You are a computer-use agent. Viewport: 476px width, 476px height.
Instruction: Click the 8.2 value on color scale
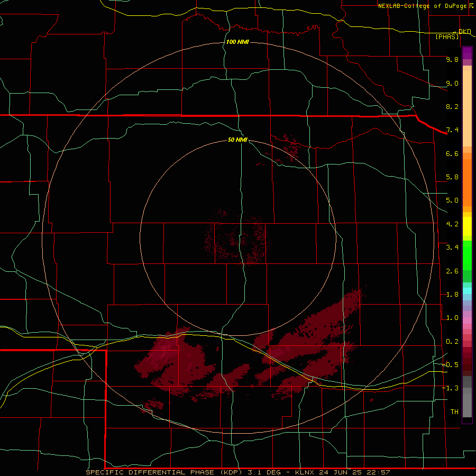click(x=452, y=106)
